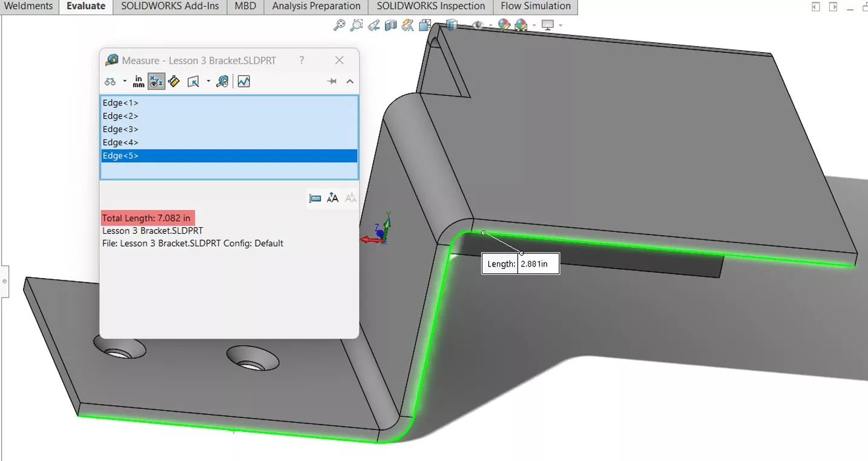Click the Apply Scene icon

521,25
